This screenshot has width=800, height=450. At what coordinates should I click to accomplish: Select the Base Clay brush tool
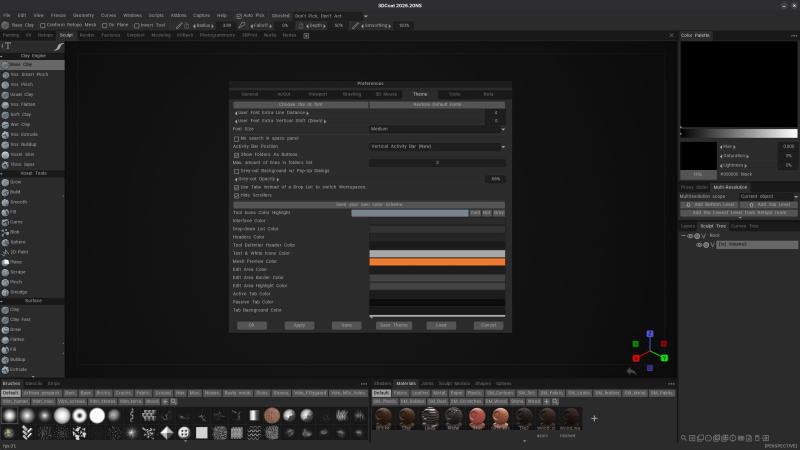click(x=32, y=65)
